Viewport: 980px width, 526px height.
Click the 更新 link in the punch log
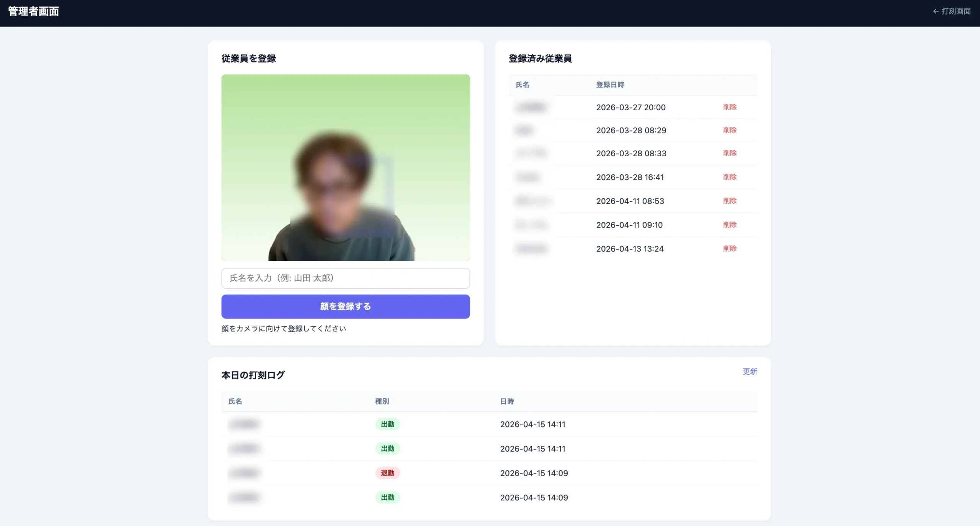[750, 372]
